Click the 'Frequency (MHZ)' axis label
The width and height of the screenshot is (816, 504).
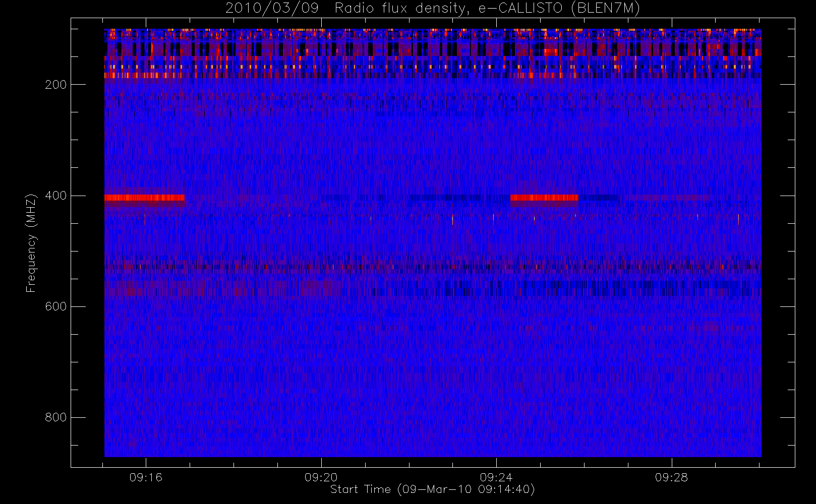[x=31, y=243]
